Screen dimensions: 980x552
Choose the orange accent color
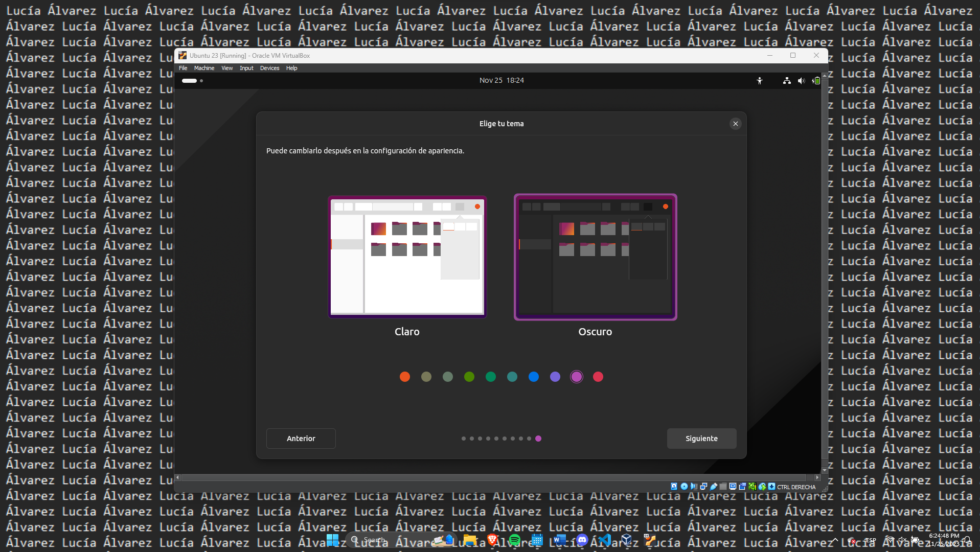coord(405,377)
